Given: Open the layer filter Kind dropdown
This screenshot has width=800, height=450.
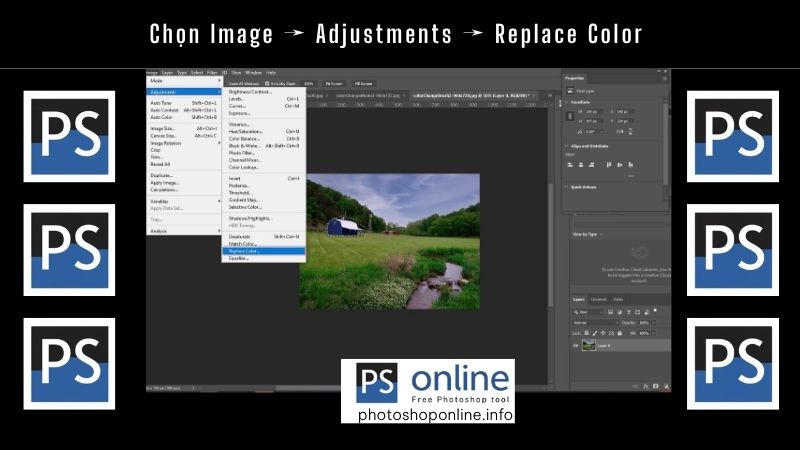Looking at the screenshot, I should 589,312.
